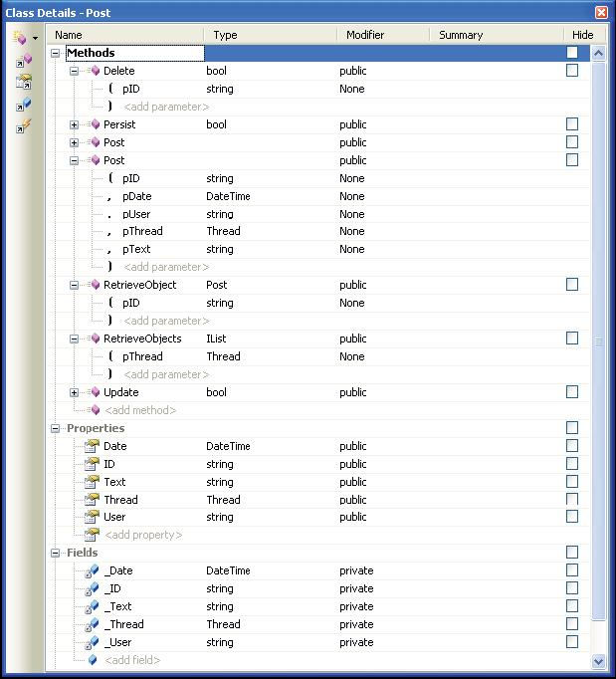The width and height of the screenshot is (616, 679).
Task: Navigate to Fields using the sidebar icon
Action: pyautogui.click(x=23, y=105)
